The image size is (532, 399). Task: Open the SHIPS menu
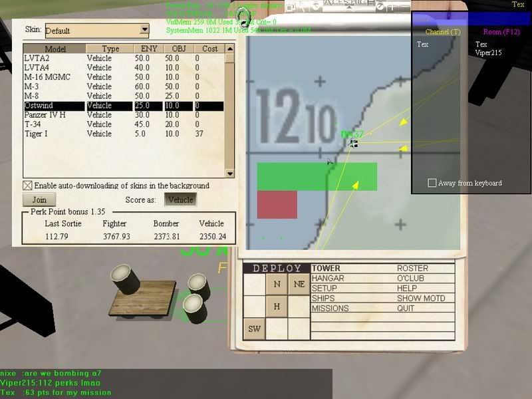point(323,298)
